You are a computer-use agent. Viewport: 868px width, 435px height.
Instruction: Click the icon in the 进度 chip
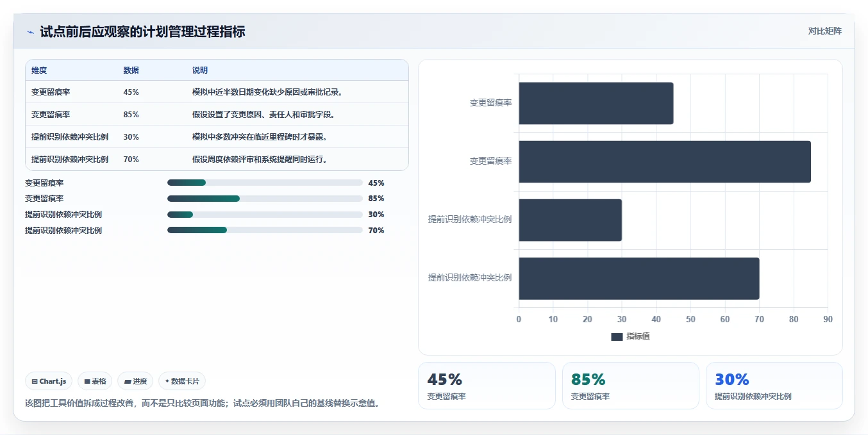(128, 381)
